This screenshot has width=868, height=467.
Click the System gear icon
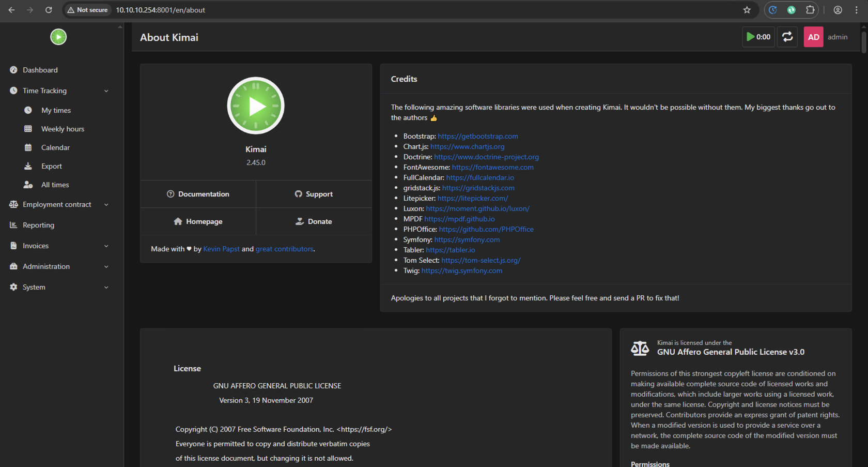pyautogui.click(x=13, y=287)
